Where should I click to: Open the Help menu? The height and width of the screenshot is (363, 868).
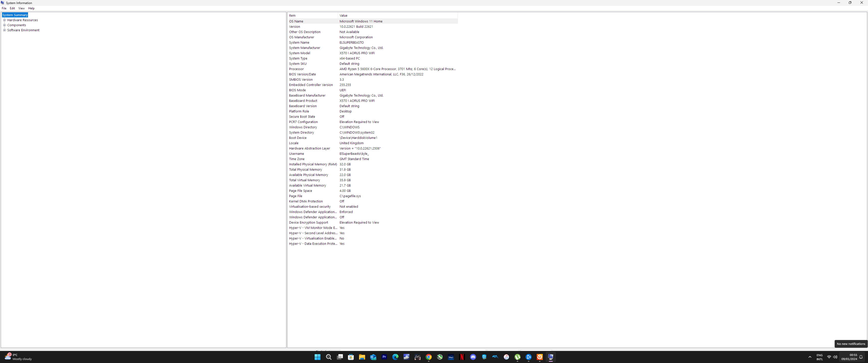click(31, 8)
